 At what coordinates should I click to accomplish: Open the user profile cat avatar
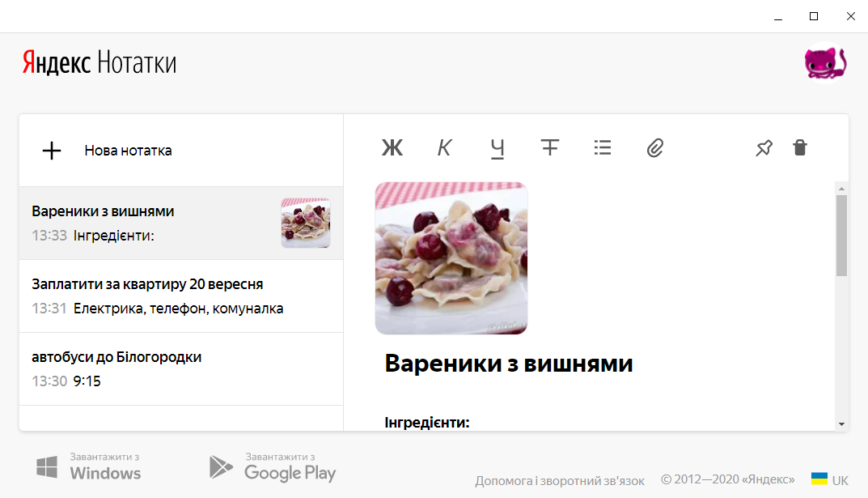pyautogui.click(x=825, y=62)
